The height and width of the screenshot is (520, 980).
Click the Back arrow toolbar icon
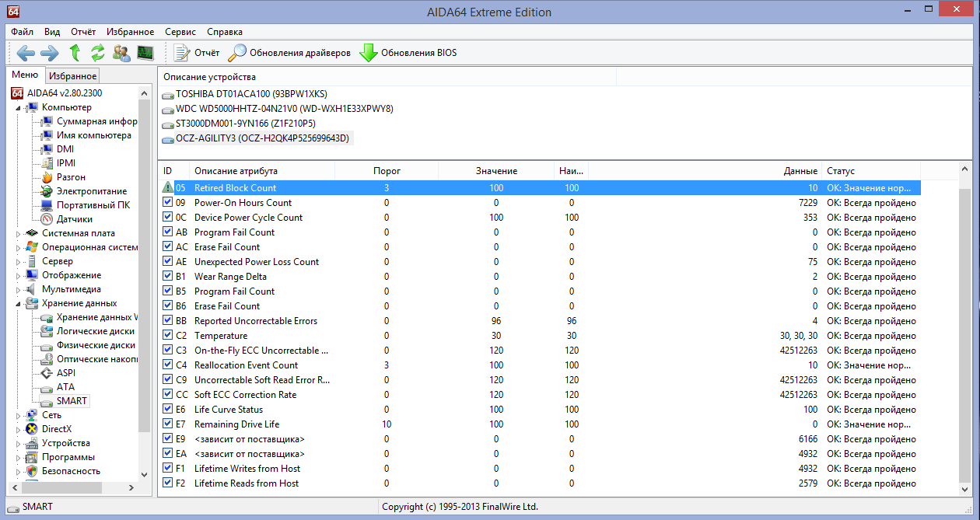click(x=26, y=53)
